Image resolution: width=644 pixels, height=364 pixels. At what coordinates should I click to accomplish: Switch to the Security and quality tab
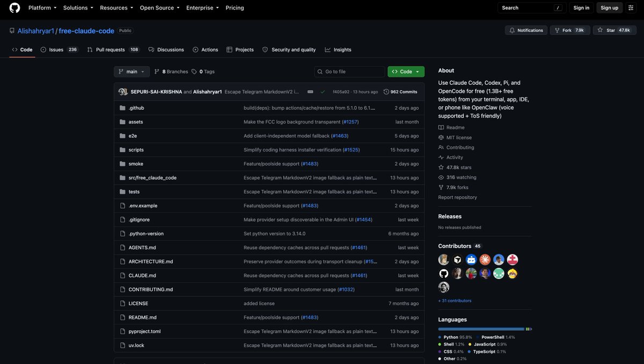[x=289, y=49]
